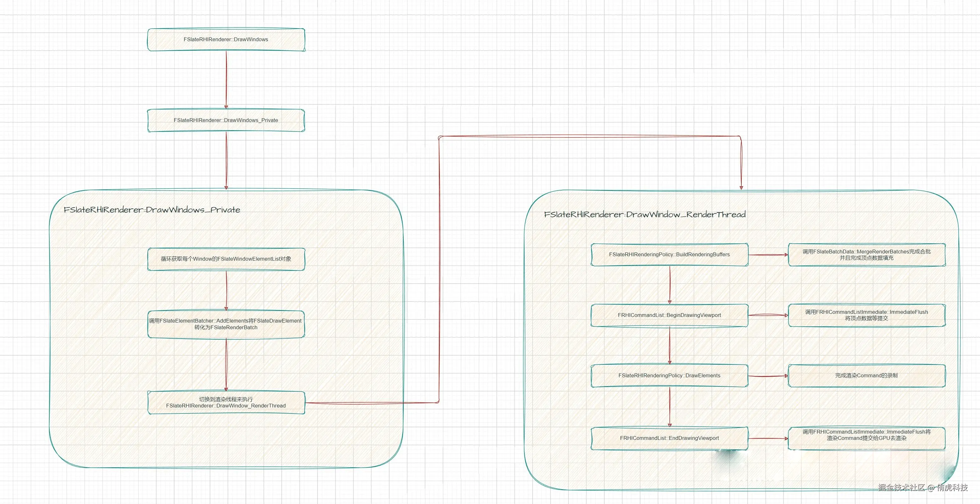Select FSlateRHIRenderingPolicy::BuildRenderingBuffers node
Viewport: 980px width, 504px height.
coord(669,254)
